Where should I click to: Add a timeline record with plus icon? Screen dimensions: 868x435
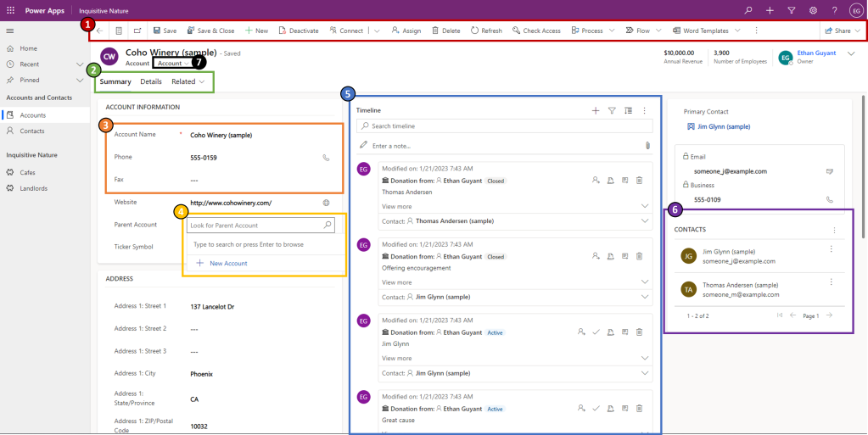pos(596,111)
